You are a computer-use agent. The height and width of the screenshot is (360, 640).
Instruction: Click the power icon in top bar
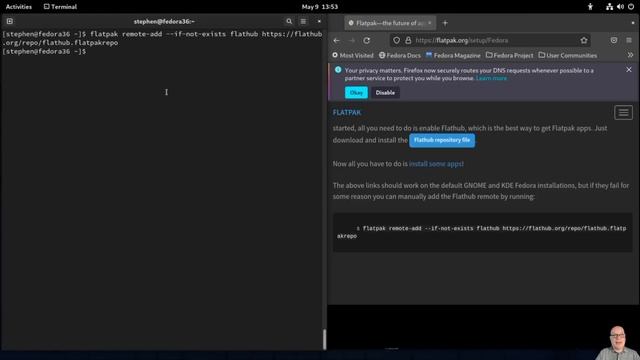[x=631, y=7]
